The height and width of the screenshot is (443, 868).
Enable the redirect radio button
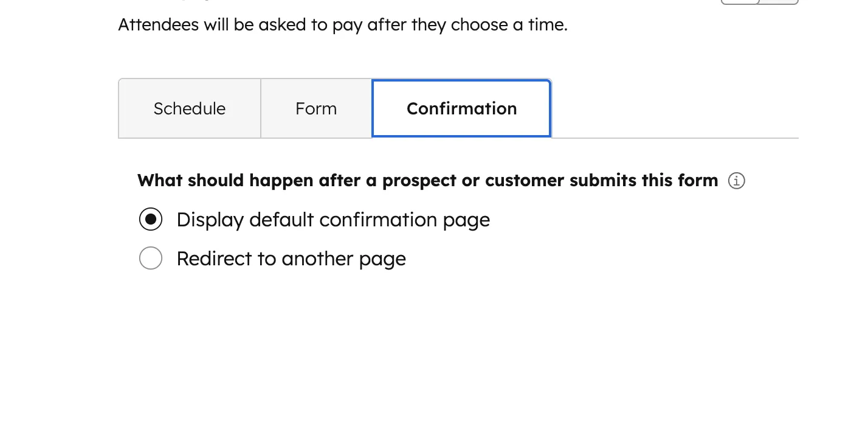pos(151,258)
